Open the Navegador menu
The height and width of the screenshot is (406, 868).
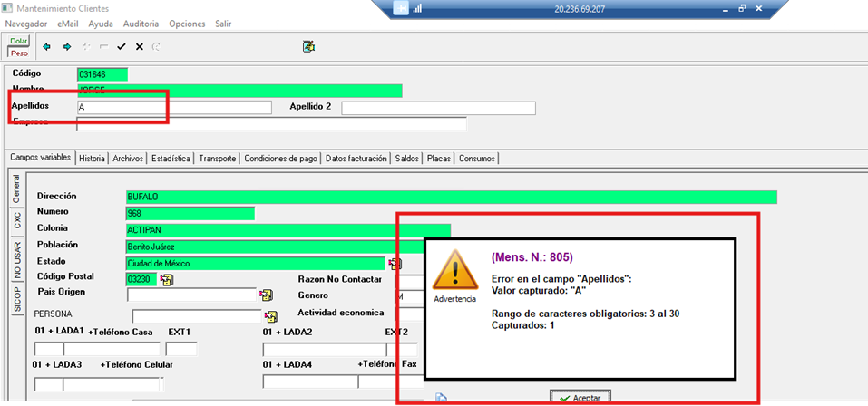click(26, 24)
